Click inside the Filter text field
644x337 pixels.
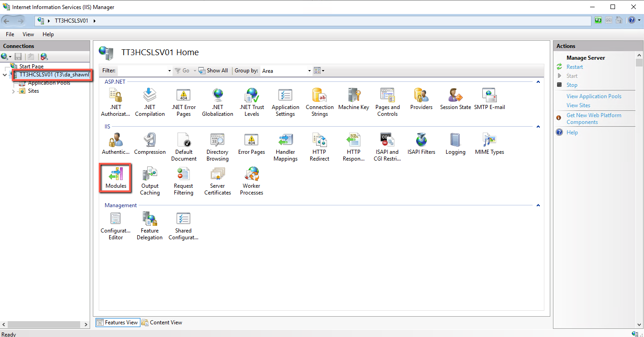click(x=142, y=71)
